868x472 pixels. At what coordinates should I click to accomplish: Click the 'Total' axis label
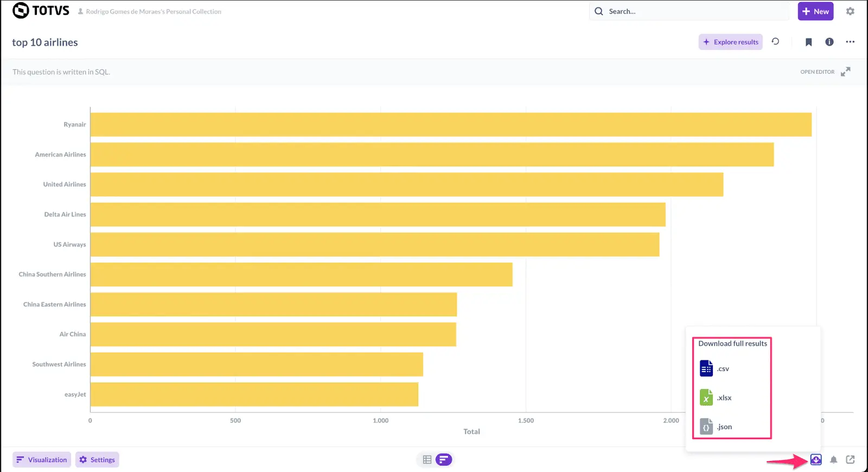click(471, 432)
